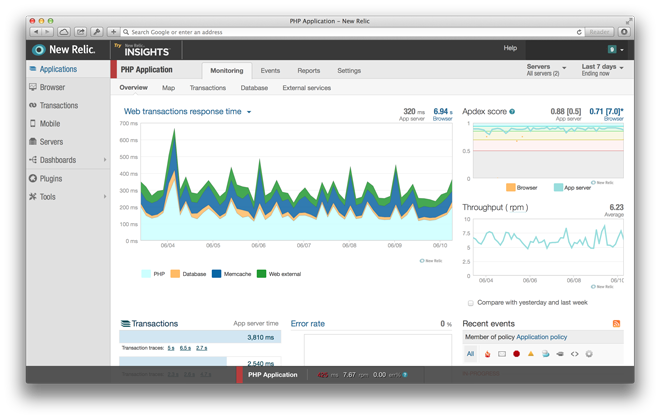
Task: Click the 3,810 ms transaction bar
Action: pyautogui.click(x=200, y=337)
